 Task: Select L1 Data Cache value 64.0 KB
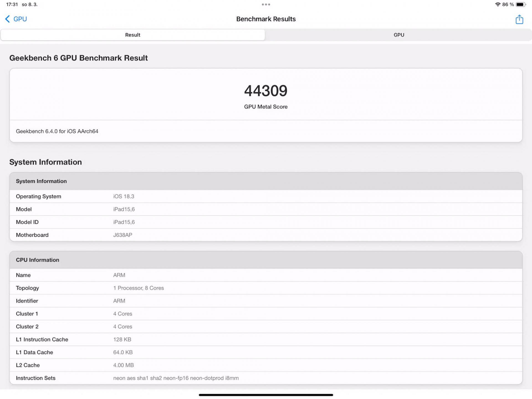(123, 352)
